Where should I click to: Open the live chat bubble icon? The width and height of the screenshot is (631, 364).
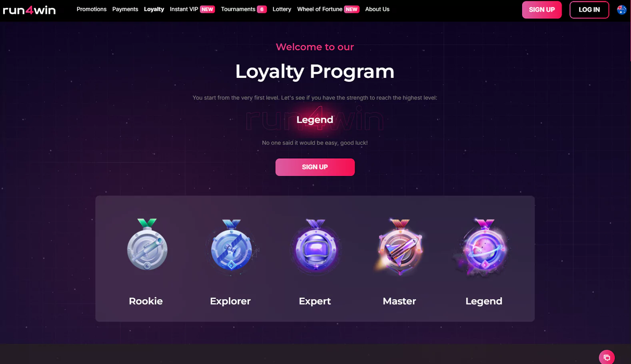[x=607, y=357]
